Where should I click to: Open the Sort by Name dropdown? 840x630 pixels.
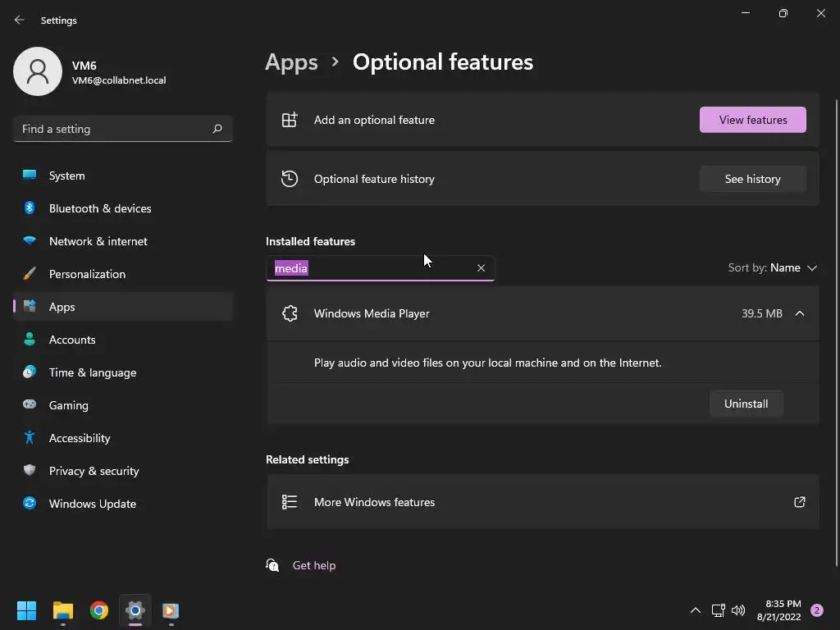(773, 268)
